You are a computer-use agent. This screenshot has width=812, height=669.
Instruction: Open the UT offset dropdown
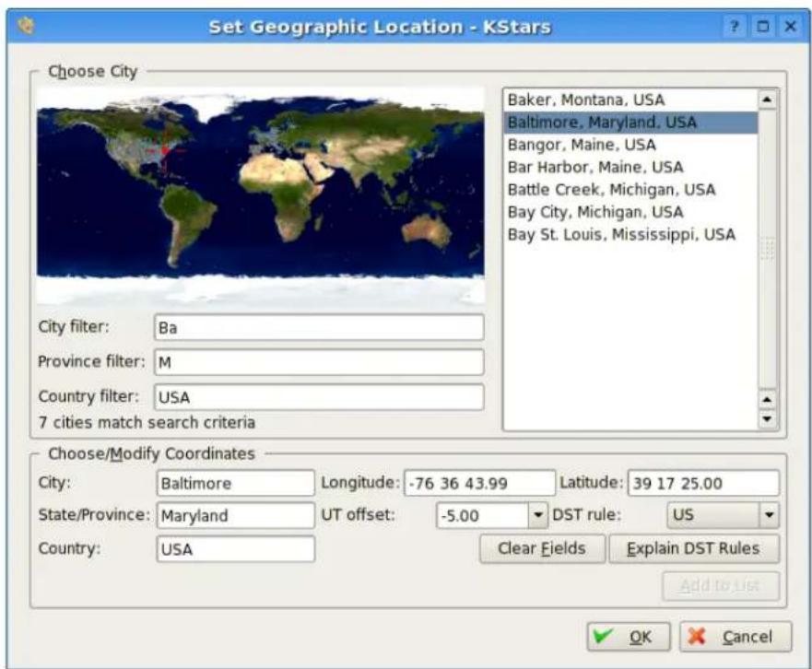tap(538, 515)
